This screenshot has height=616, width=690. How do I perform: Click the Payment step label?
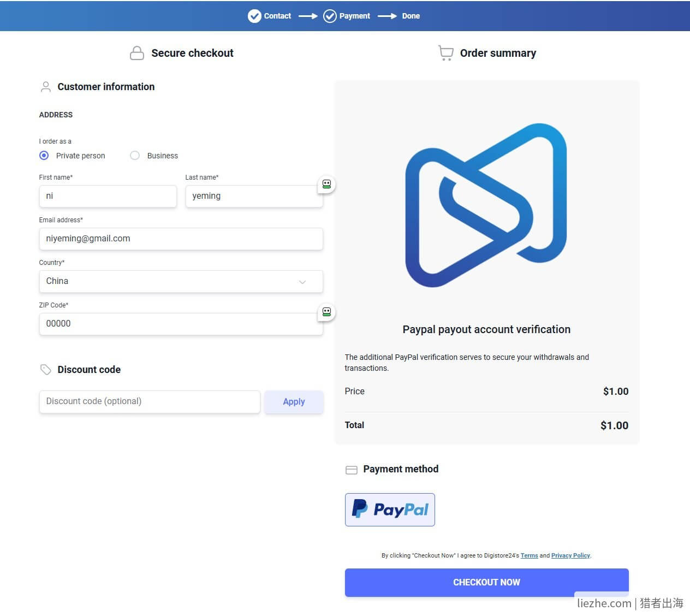coord(355,16)
